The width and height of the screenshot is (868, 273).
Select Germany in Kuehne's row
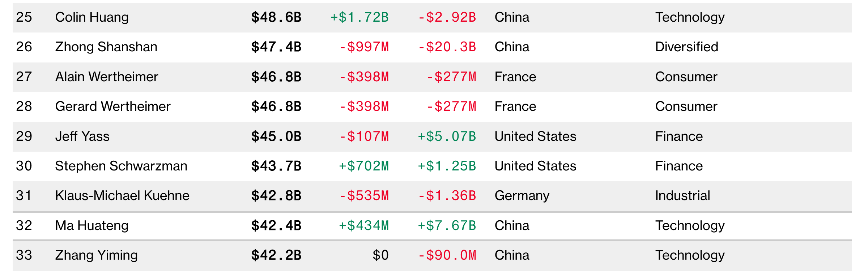[522, 196]
